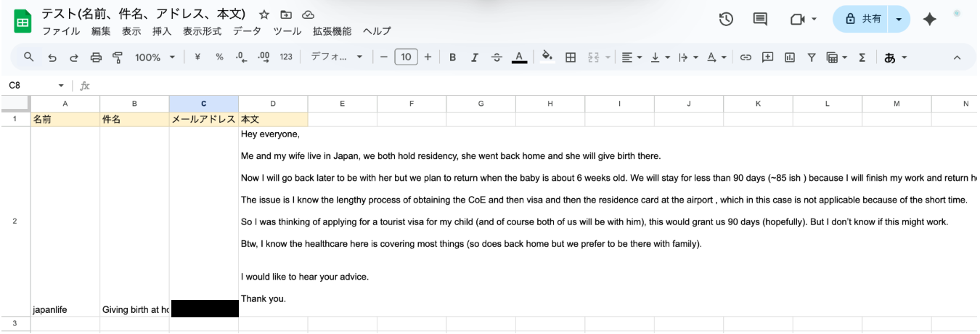This screenshot has height=334, width=980.
Task: Open the ファイル menu
Action: click(61, 31)
